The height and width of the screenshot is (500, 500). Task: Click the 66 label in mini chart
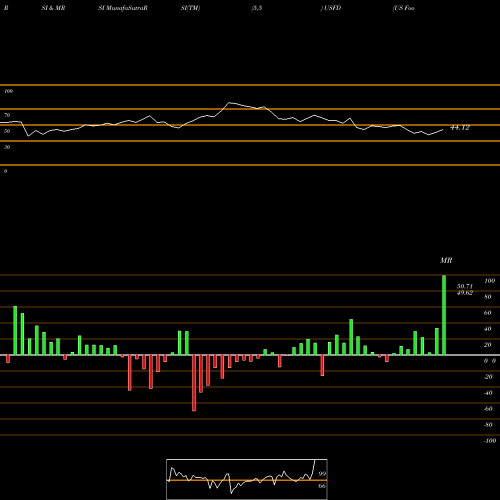(322, 486)
